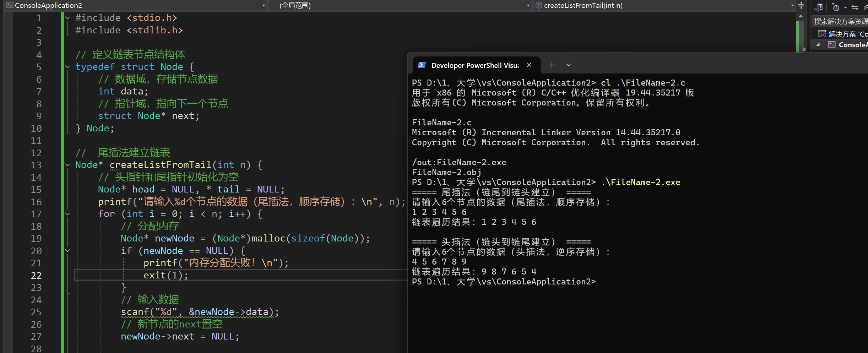
Task: Click the pending changes filter clock icon
Action: [x=836, y=7]
